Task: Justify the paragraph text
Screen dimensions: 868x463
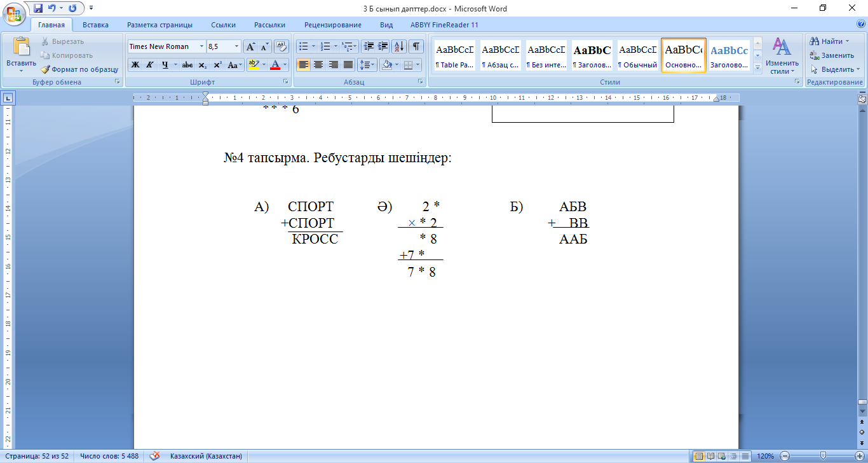Action: tap(348, 65)
